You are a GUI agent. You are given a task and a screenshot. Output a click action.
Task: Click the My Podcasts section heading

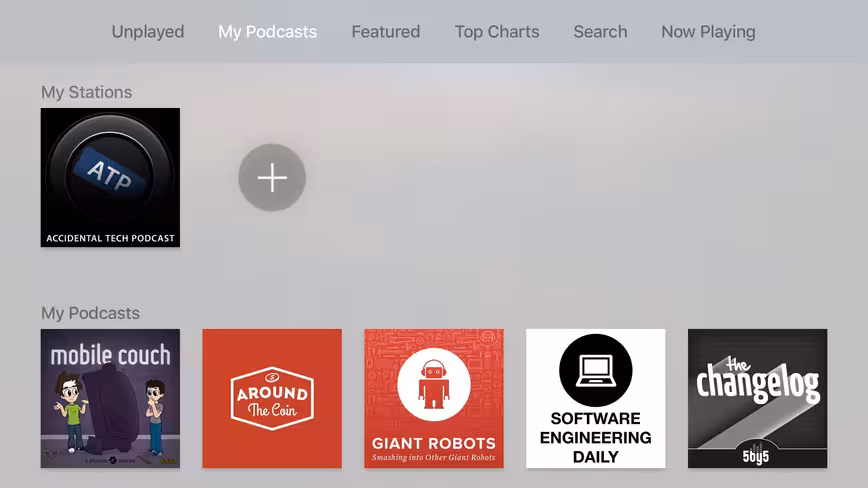point(90,313)
